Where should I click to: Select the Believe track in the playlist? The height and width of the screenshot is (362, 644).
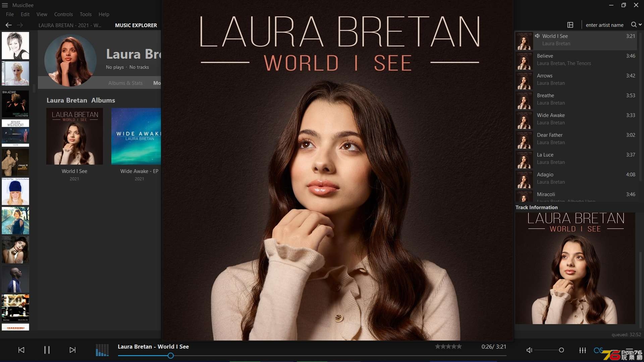576,60
